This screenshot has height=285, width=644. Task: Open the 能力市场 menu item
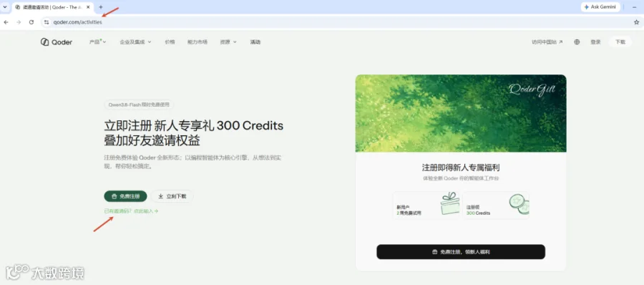click(x=197, y=42)
